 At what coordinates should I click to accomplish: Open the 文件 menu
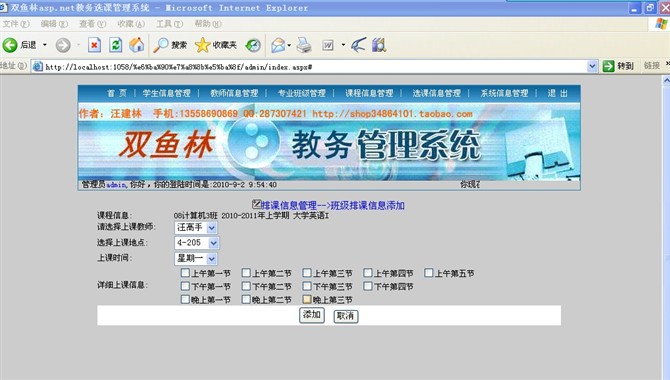click(16, 24)
